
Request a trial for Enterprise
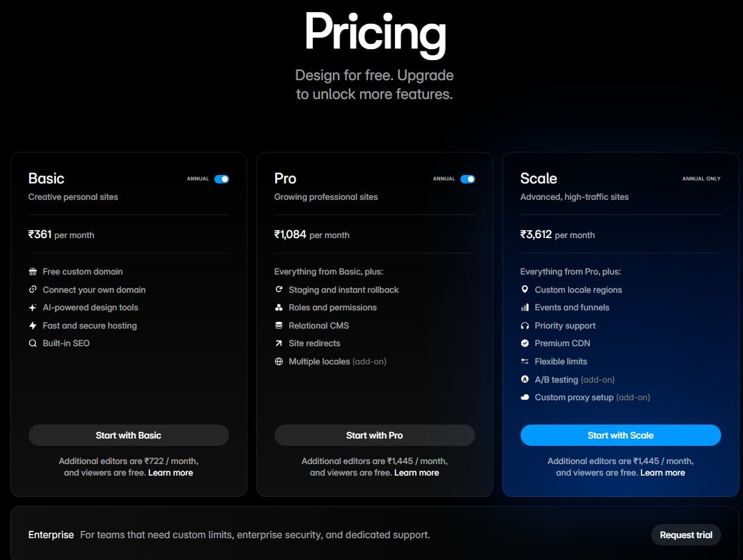(x=686, y=534)
